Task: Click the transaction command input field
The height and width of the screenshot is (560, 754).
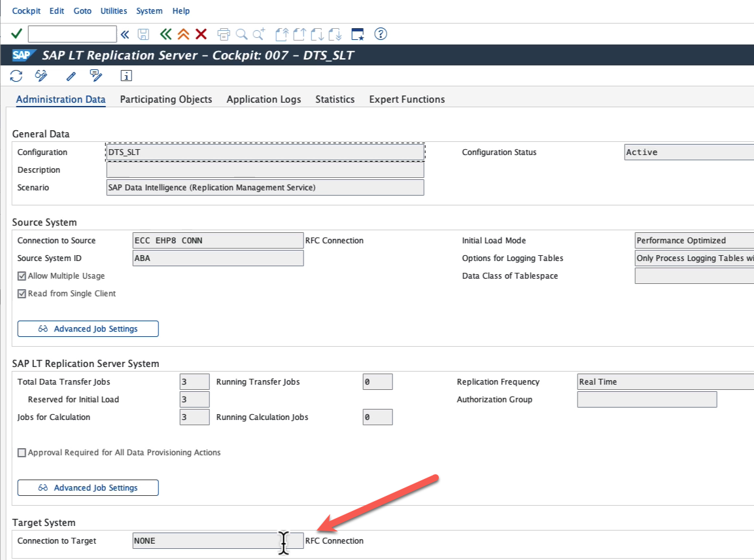Action: [x=72, y=34]
